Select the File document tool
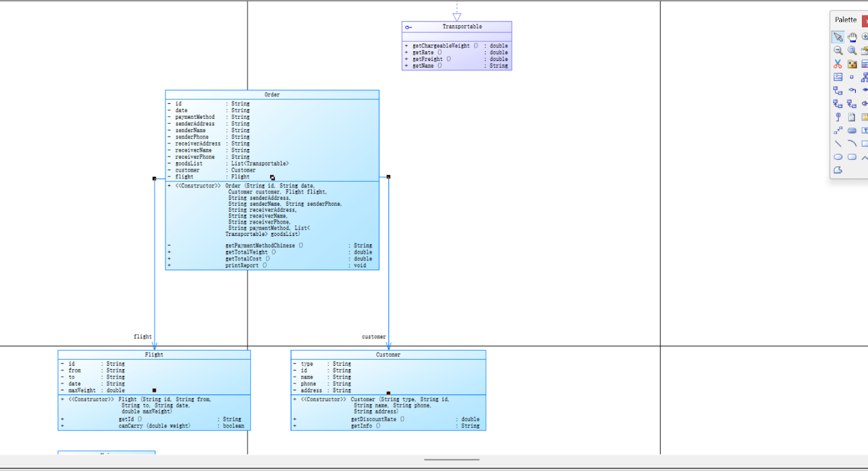Viewport: 868px width, 471px height. (852, 117)
